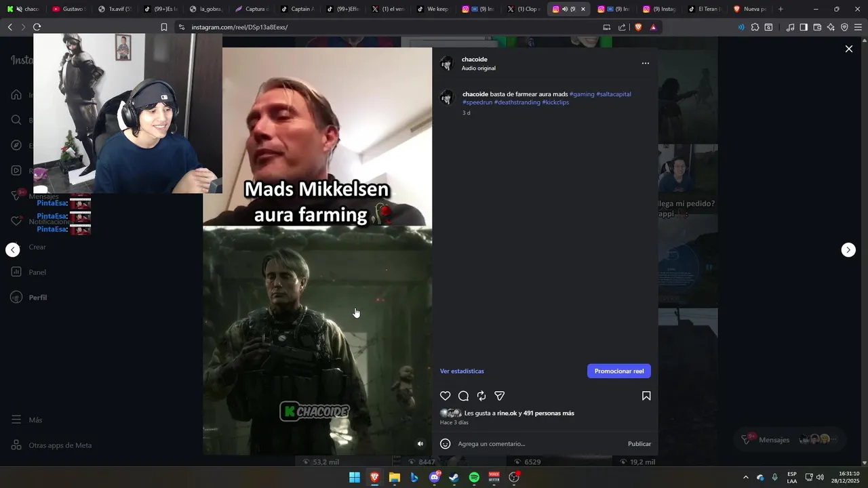Switch to the 'Captain A' tab
The height and width of the screenshot is (488, 868).
296,9
